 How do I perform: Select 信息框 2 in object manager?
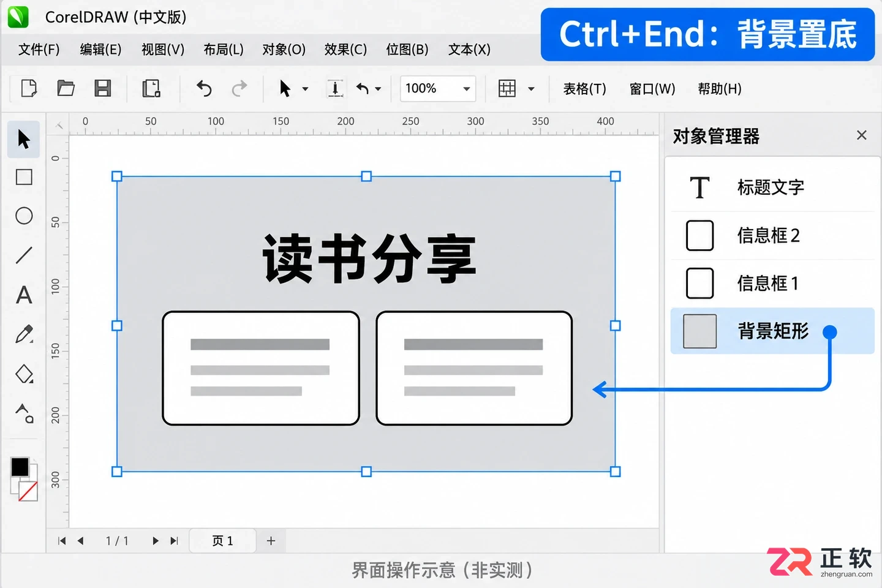[x=772, y=236]
